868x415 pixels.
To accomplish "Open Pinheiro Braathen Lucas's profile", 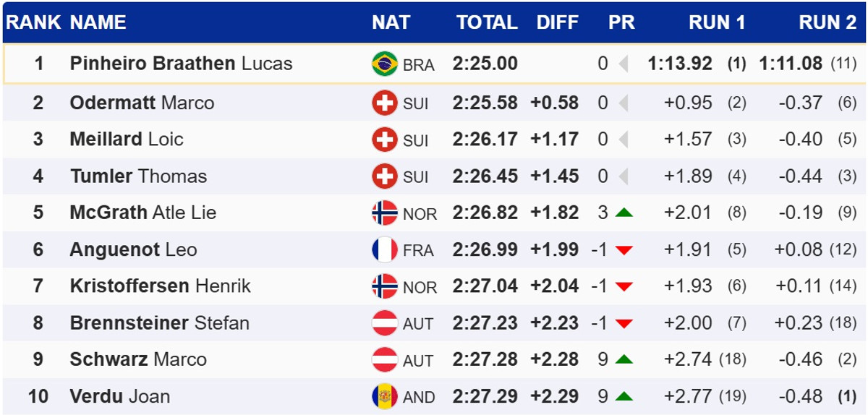I will [x=181, y=64].
